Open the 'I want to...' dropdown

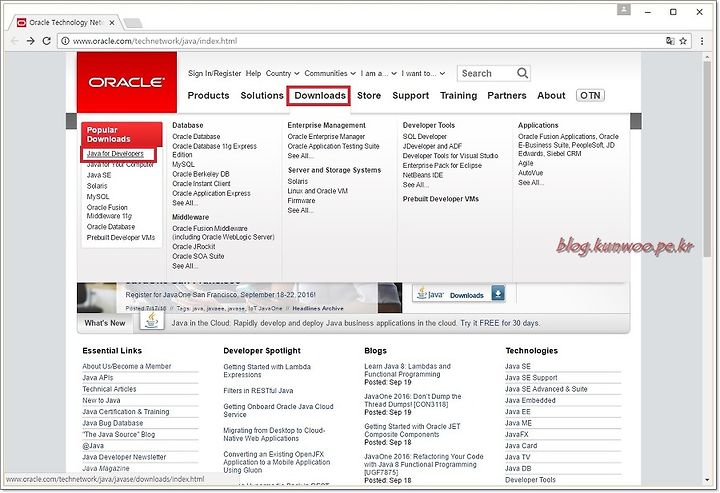[423, 73]
